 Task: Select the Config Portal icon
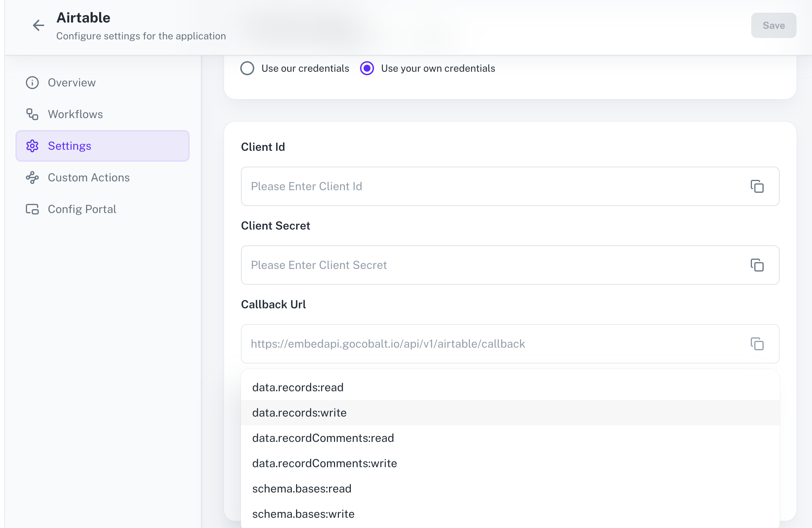(x=32, y=209)
